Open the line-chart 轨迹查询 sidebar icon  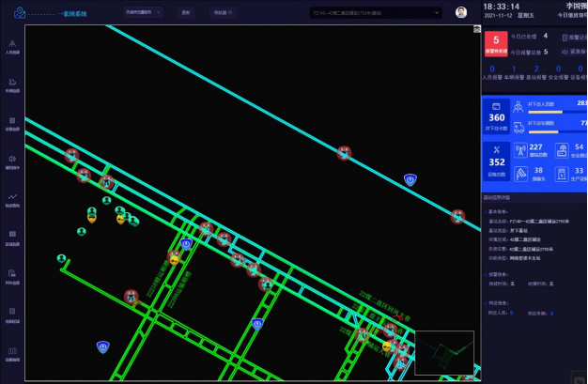coord(12,196)
